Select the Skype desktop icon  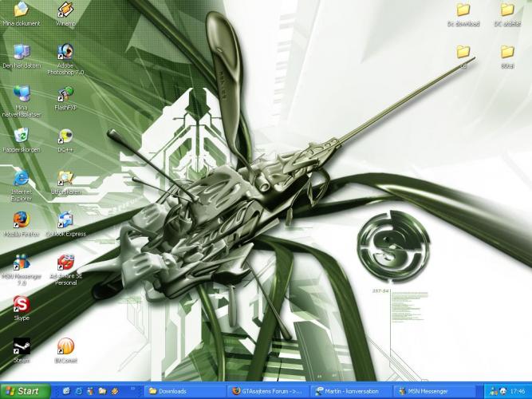click(22, 305)
